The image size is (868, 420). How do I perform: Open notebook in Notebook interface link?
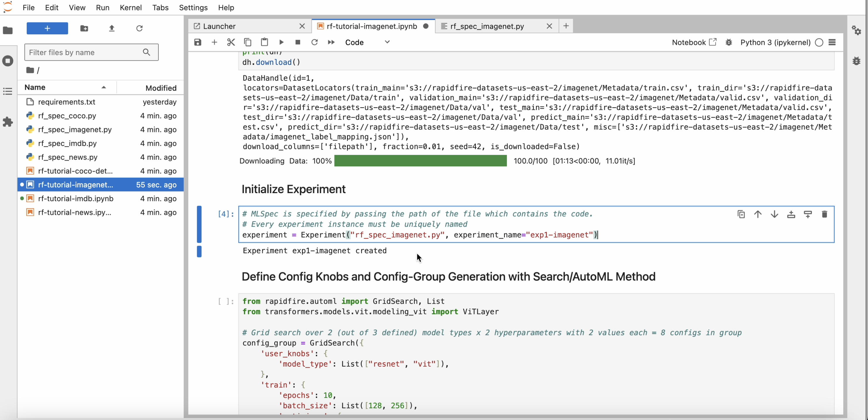(x=694, y=42)
